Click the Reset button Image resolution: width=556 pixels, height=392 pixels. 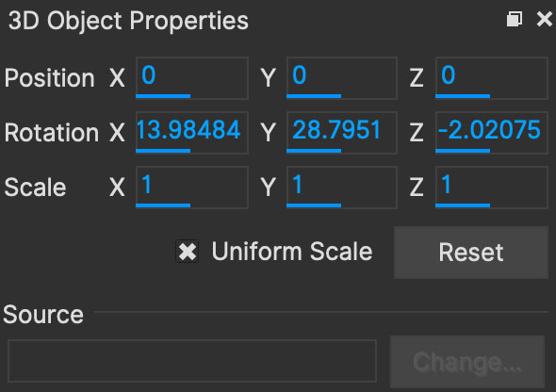pos(471,253)
